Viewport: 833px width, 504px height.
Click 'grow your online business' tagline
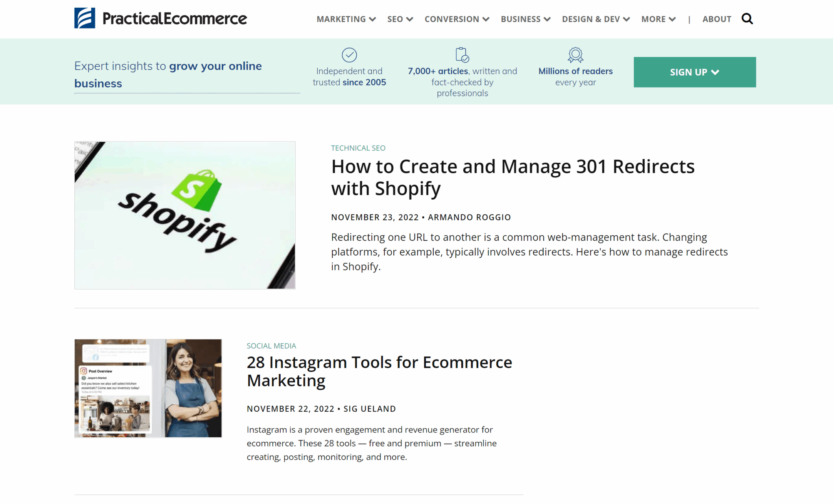(x=168, y=74)
